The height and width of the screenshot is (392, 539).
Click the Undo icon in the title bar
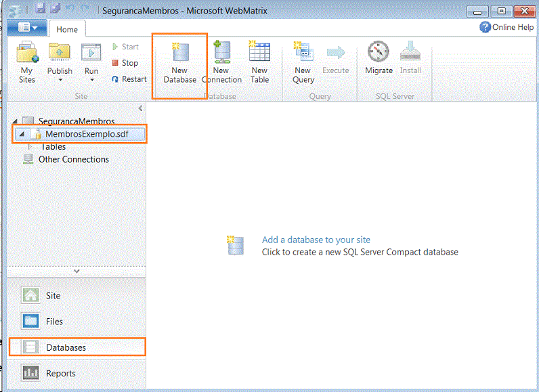[x=70, y=9]
